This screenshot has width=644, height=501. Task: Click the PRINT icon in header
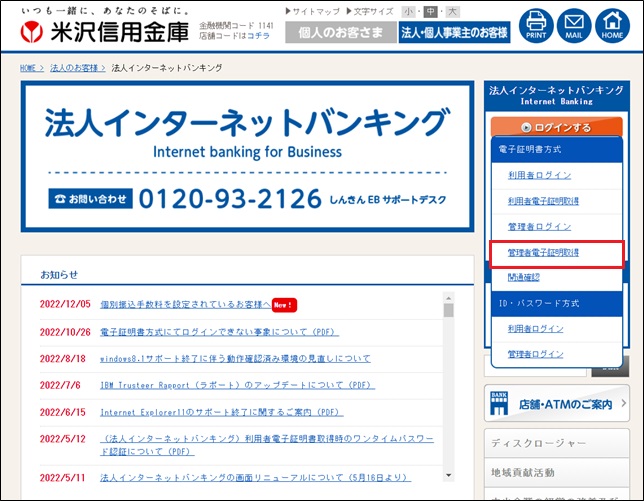pyautogui.click(x=536, y=25)
